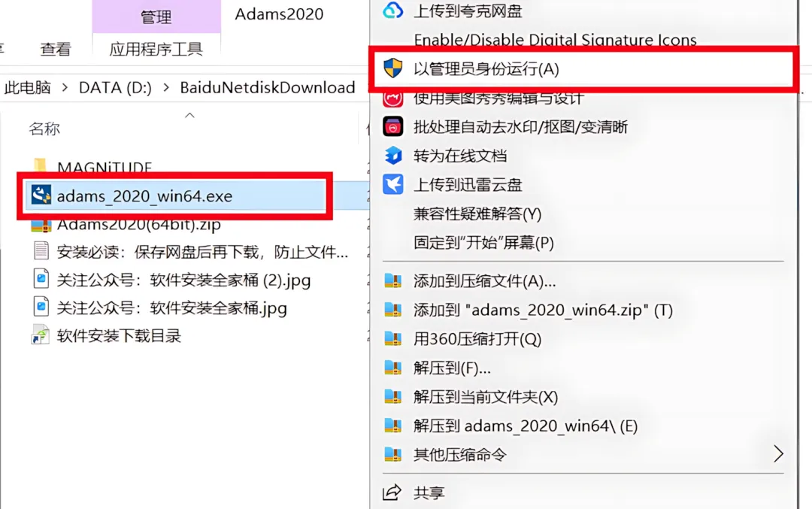812x509 pixels.
Task: Click the adams_2020_win64.exe file icon
Action: (x=41, y=195)
